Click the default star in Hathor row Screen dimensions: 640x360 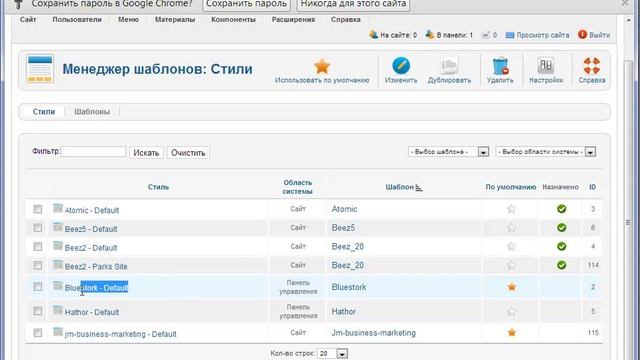tap(511, 311)
